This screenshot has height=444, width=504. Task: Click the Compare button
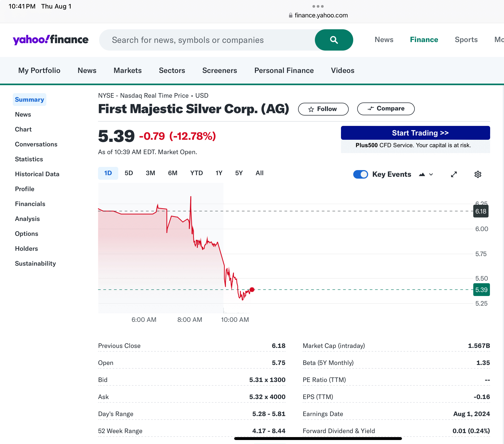point(386,109)
